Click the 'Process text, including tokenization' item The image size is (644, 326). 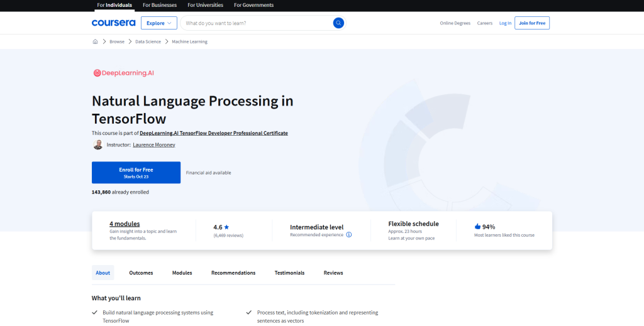pos(318,317)
